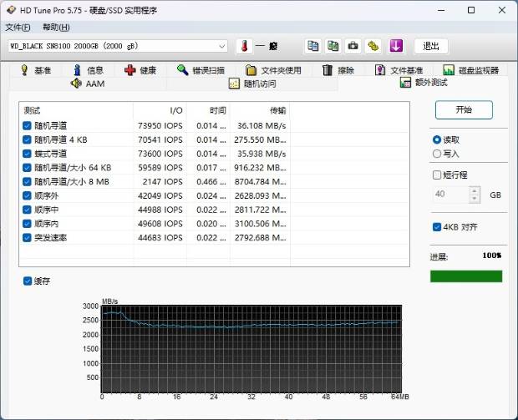Click the 时间 column header
The width and height of the screenshot is (518, 420).
209,110
